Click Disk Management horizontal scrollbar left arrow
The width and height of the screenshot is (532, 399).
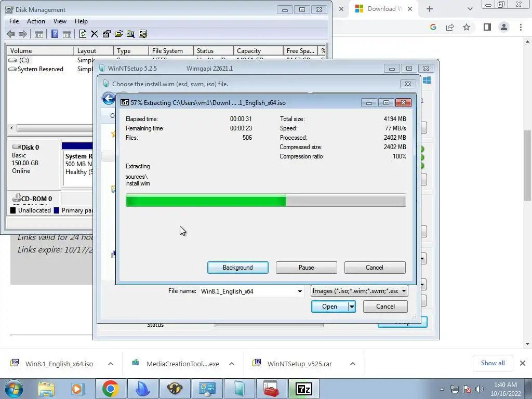[x=11, y=128]
